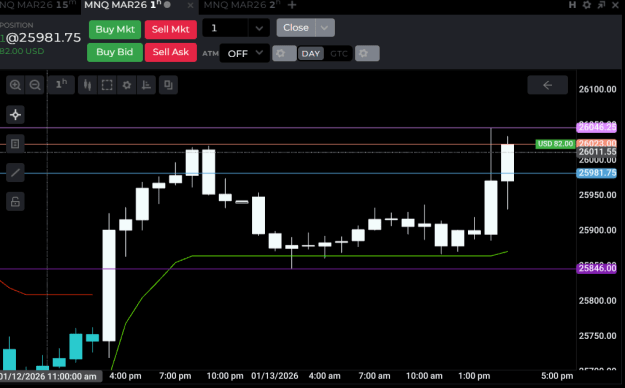Click the 26023.00 orange price label
The width and height of the screenshot is (625, 388).
(x=596, y=143)
